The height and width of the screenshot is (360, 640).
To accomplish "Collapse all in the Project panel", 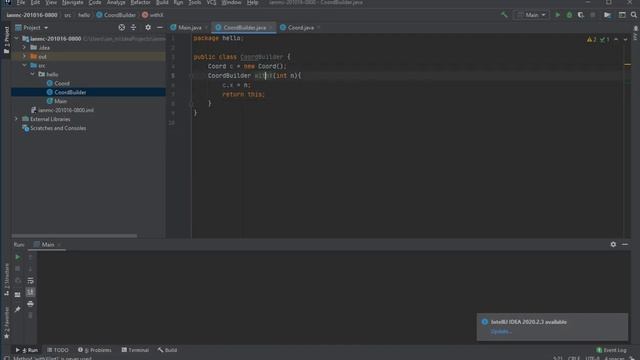I will pos(133,27).
